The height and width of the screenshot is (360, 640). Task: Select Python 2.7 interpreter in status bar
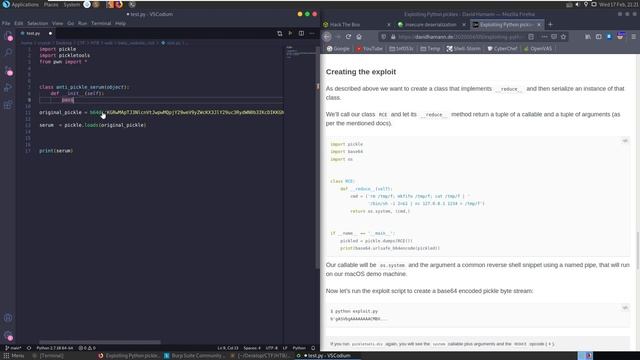coord(54,348)
